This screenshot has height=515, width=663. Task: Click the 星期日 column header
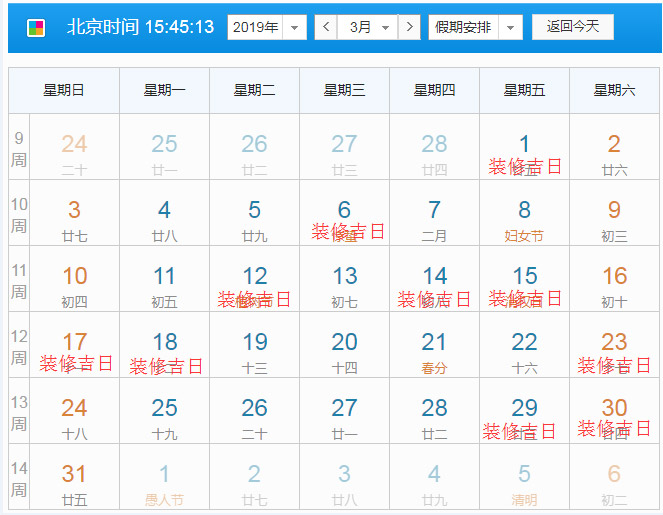point(64,91)
